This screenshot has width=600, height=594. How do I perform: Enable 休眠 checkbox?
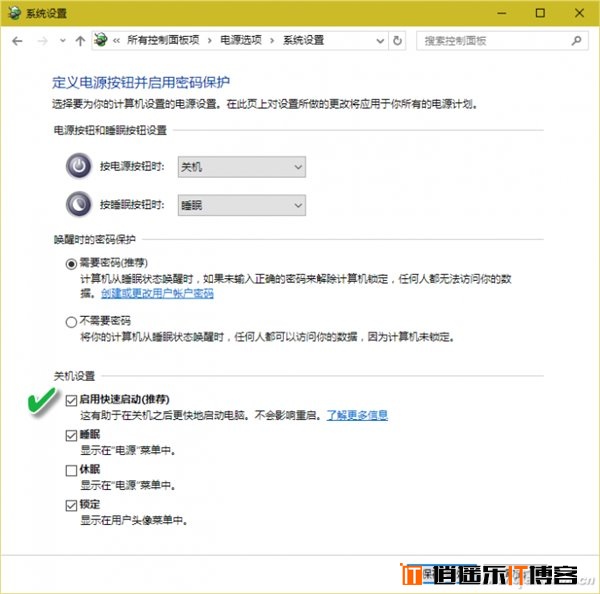pyautogui.click(x=71, y=470)
